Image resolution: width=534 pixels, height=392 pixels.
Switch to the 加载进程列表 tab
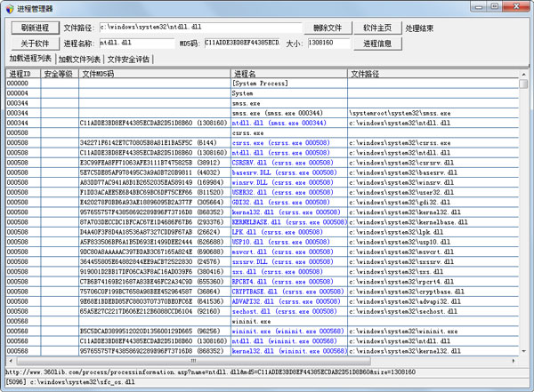(30, 59)
